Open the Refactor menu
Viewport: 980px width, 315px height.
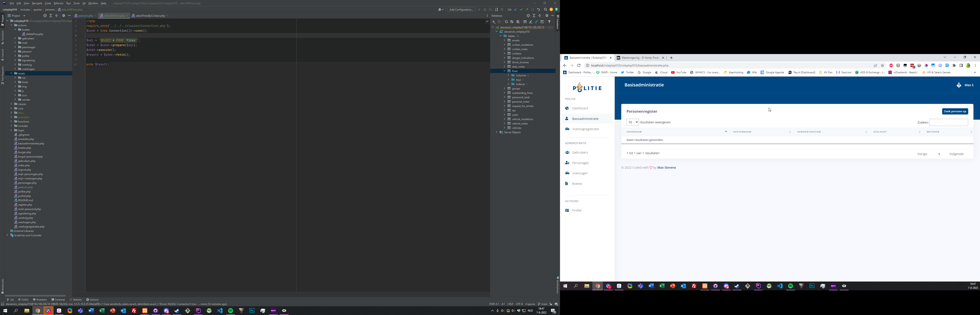point(59,3)
